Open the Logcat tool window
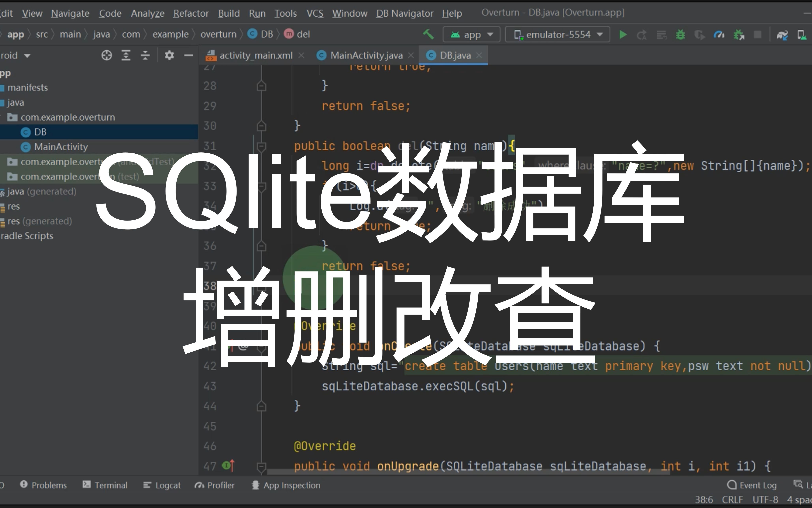Viewport: 812px width, 508px height. coord(162,485)
